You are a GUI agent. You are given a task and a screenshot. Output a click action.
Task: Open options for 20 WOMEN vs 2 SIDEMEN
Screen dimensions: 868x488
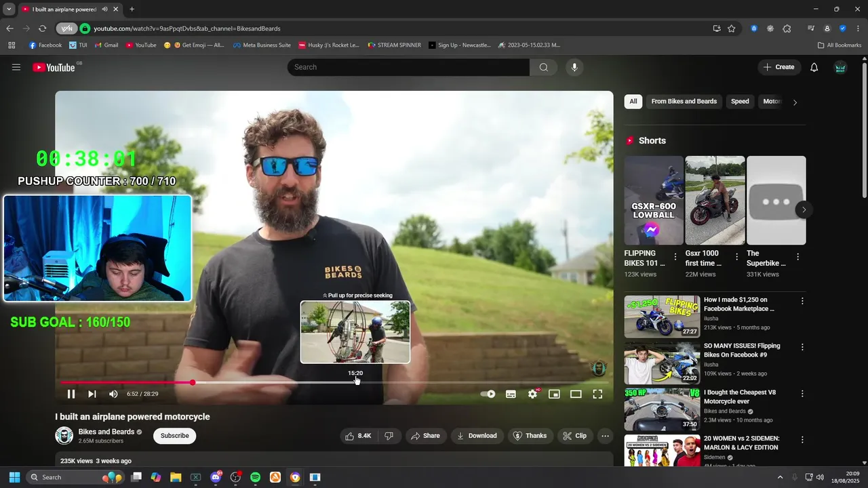[x=802, y=439]
